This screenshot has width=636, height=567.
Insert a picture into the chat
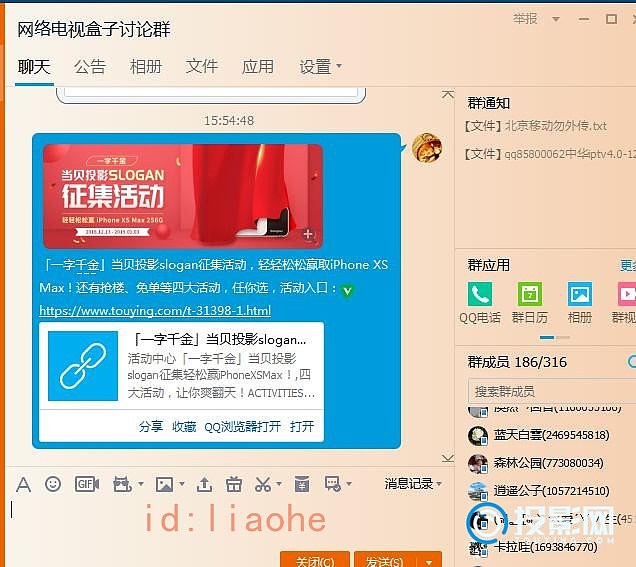[x=165, y=484]
